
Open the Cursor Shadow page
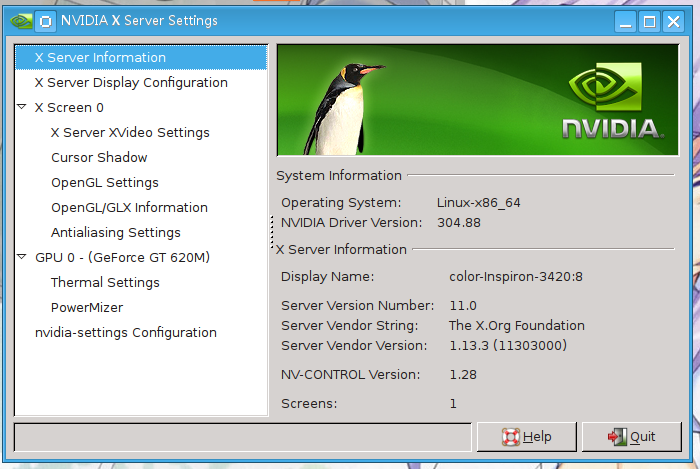click(x=99, y=158)
